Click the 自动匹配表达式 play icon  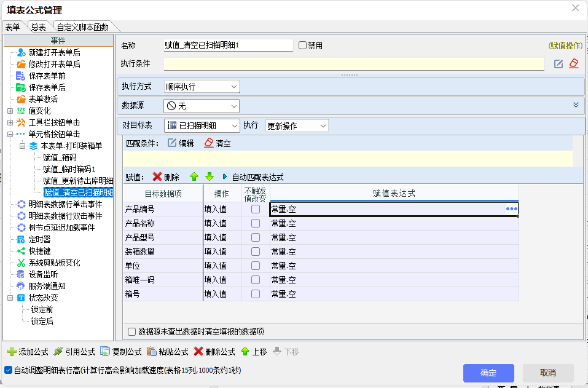(225, 176)
